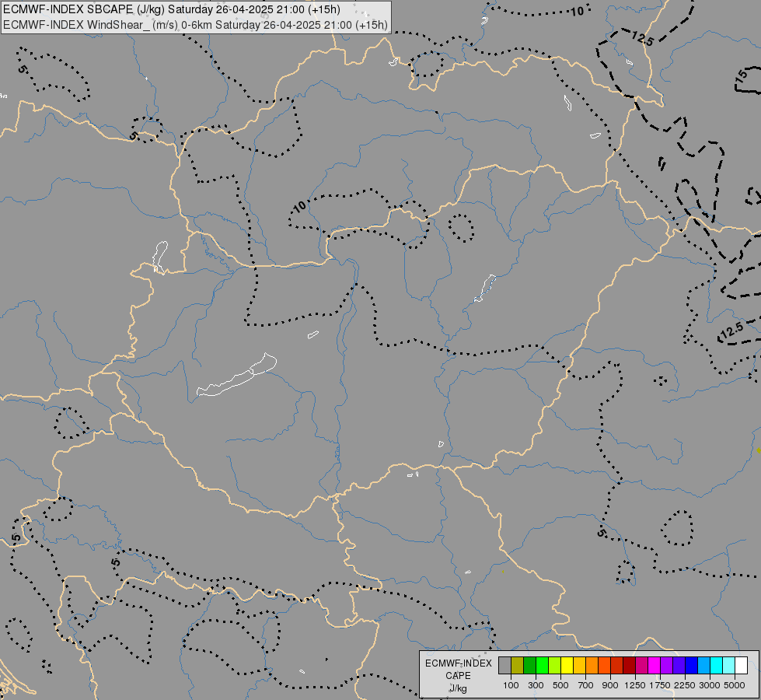761x700 pixels.
Task: Select the violet swatch left of 2250
Action: click(x=679, y=666)
